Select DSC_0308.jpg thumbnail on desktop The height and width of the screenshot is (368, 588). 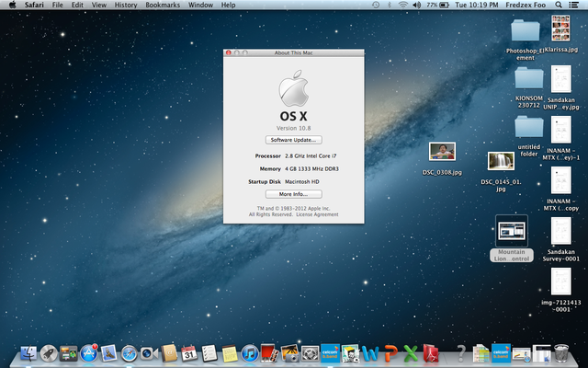tap(442, 151)
